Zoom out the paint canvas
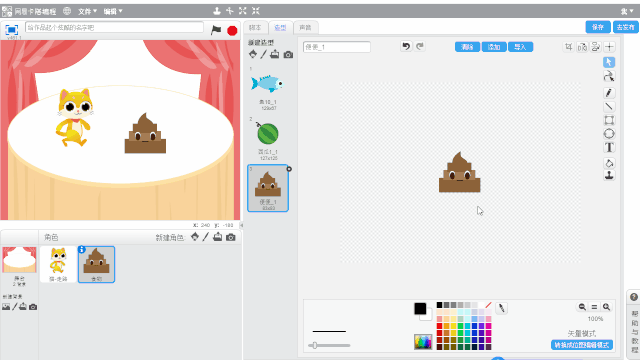640x360 pixels. point(582,307)
